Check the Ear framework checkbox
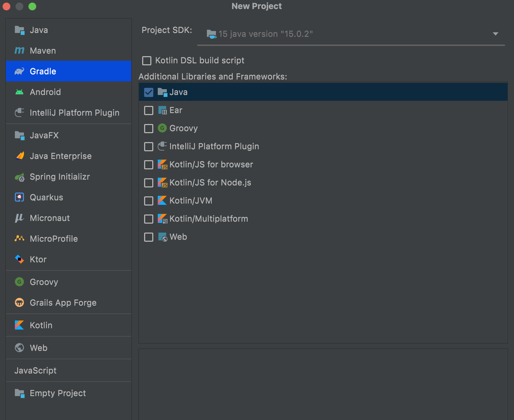The image size is (514, 420). 149,110
